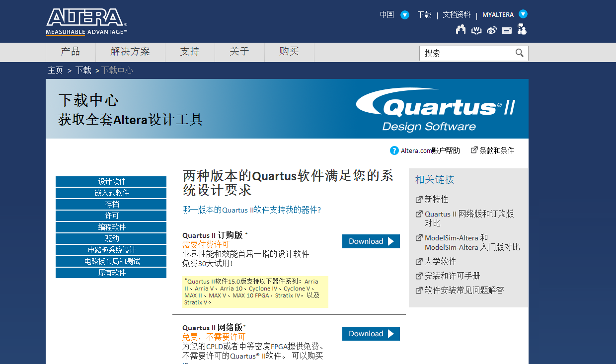Image resolution: width=616 pixels, height=364 pixels.
Task: Click external link icon beside 新特性
Action: 419,199
